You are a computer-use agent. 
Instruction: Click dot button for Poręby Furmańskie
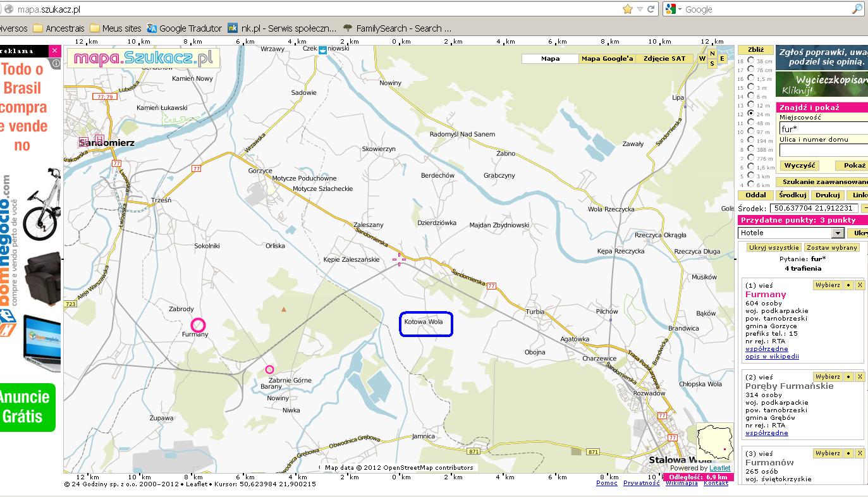(849, 377)
